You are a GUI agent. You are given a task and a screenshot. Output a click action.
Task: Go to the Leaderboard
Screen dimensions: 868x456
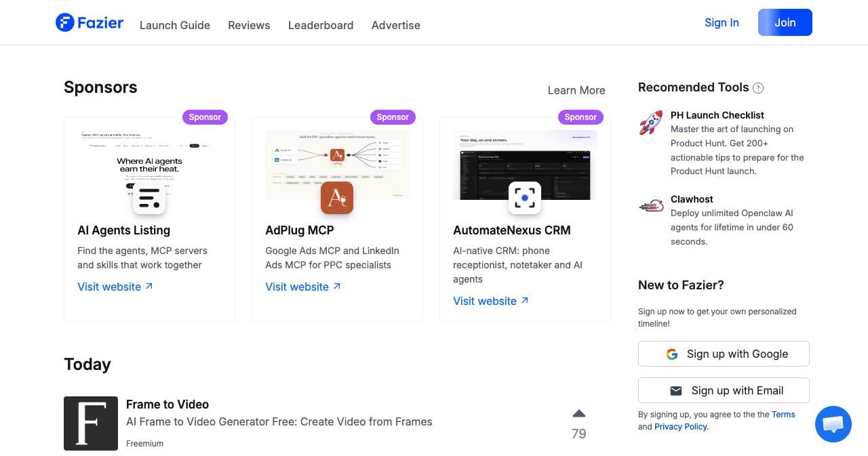(321, 25)
